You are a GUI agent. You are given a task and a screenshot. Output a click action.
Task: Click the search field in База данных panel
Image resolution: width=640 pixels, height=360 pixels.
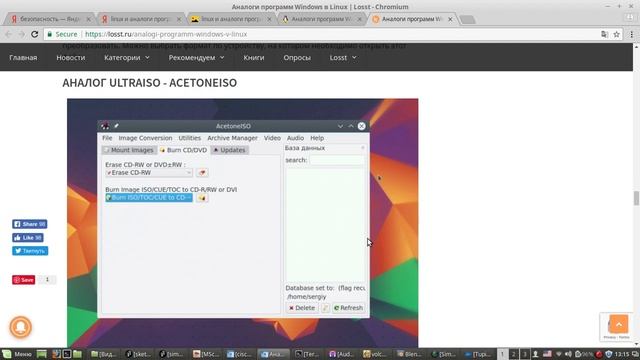click(x=337, y=160)
